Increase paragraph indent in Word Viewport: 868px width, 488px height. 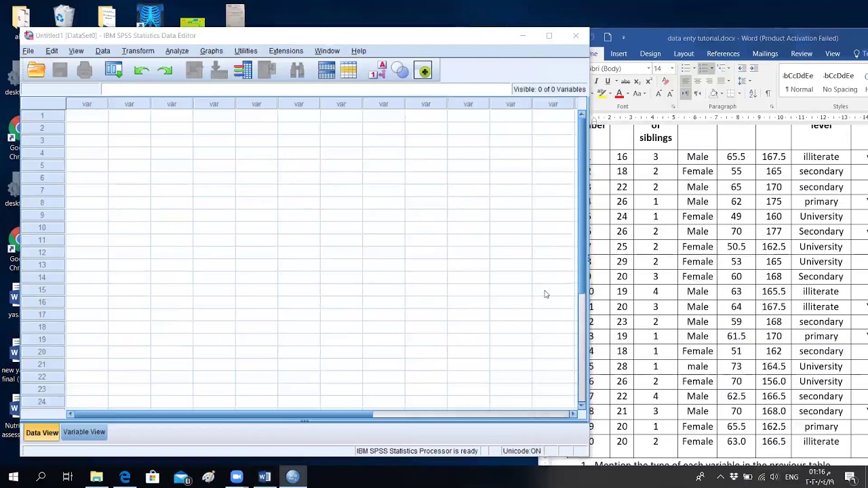pyautogui.click(x=754, y=68)
